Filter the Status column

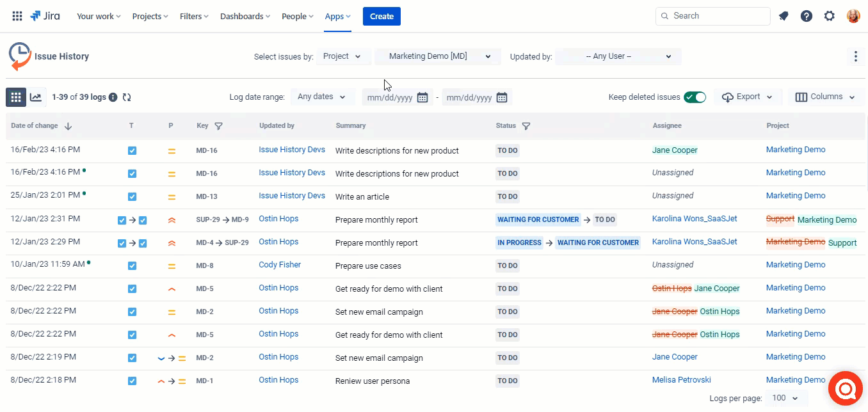click(526, 126)
